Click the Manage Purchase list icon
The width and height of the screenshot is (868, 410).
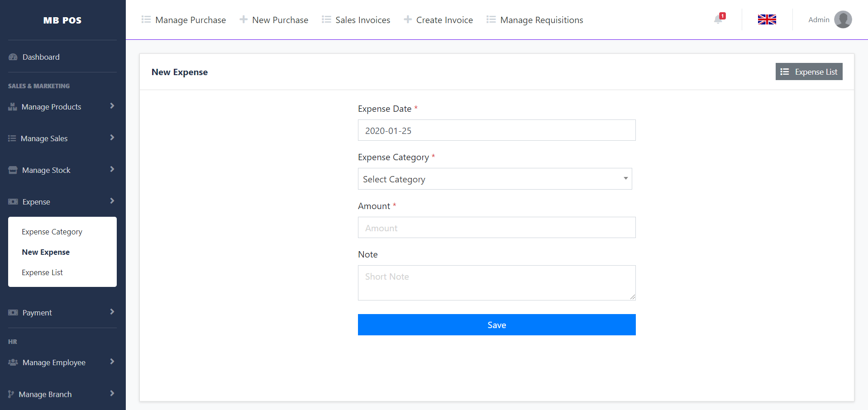tap(146, 19)
